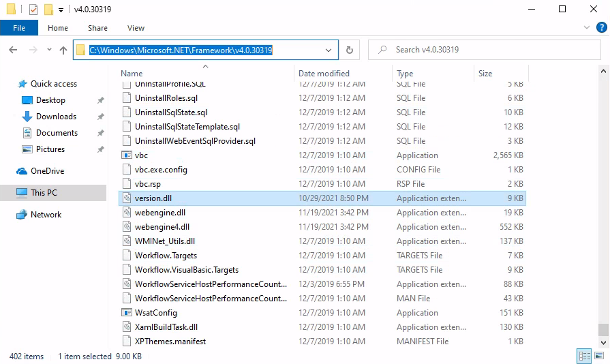Select the UninstallSqlState.sql file name
Viewport: 610px width, 364px height.
click(x=171, y=112)
